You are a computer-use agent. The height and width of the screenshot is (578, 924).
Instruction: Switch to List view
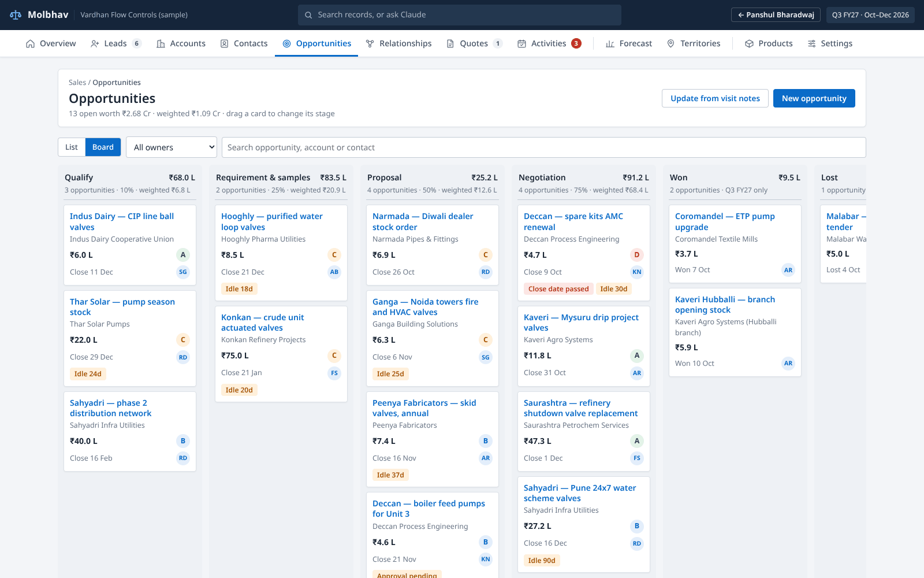pos(72,147)
